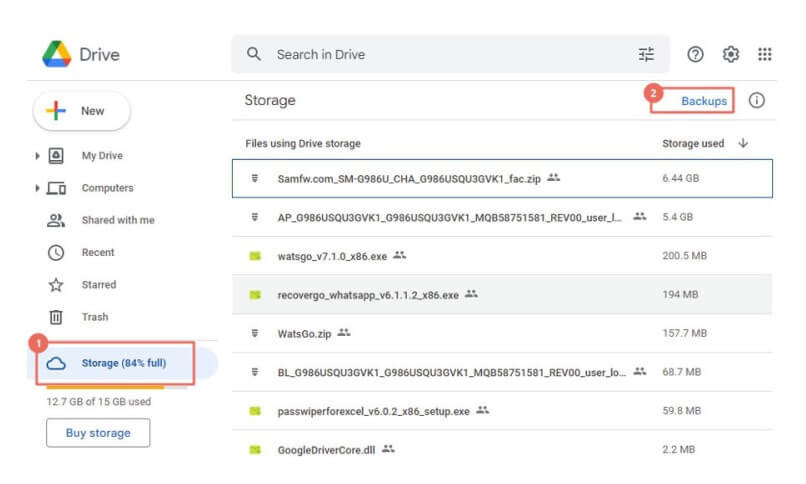Screen dimensions: 806x484
Task: Click the My Drive icon
Action: [x=56, y=155]
